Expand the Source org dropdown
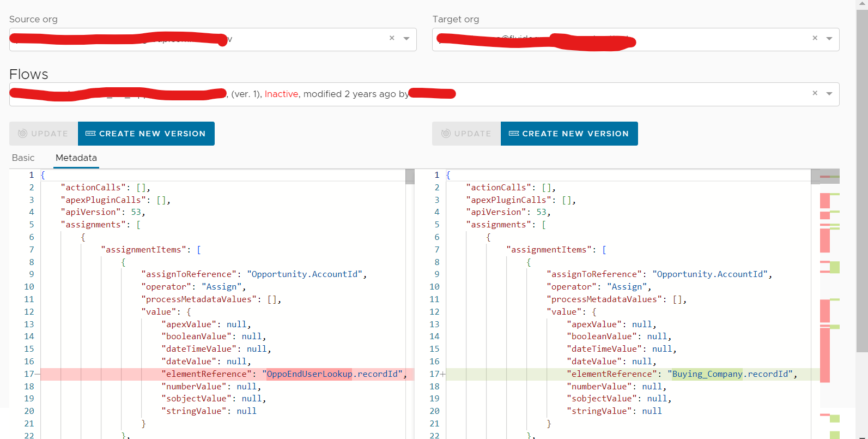 (406, 39)
